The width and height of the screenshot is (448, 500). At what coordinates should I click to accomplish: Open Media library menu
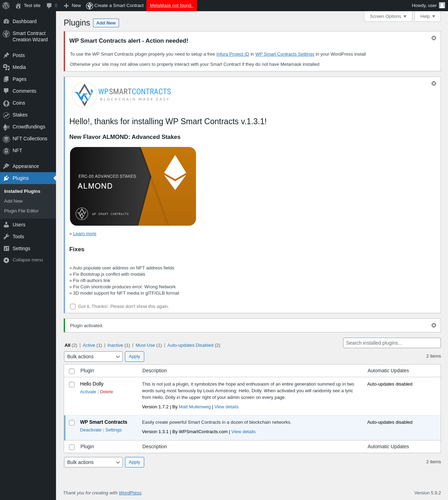28,67
